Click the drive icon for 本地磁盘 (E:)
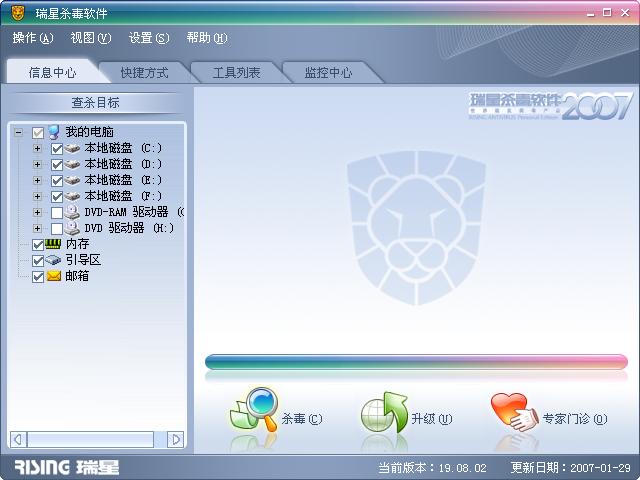Screen dimensions: 640x480 (x=72, y=180)
